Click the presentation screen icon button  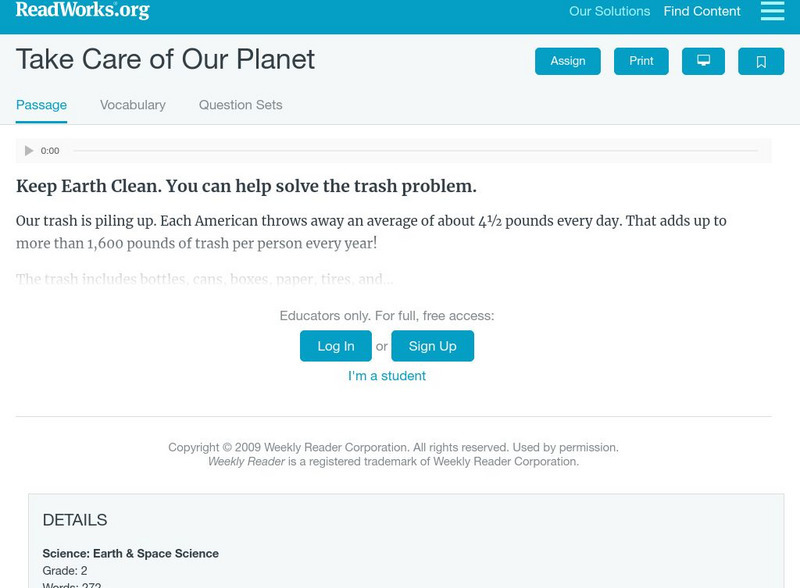point(703,61)
